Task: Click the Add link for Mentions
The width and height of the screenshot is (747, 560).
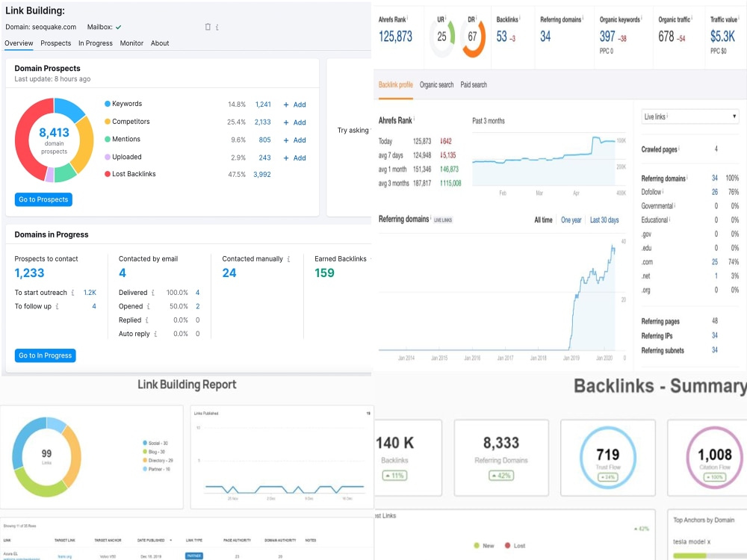Action: (x=300, y=140)
